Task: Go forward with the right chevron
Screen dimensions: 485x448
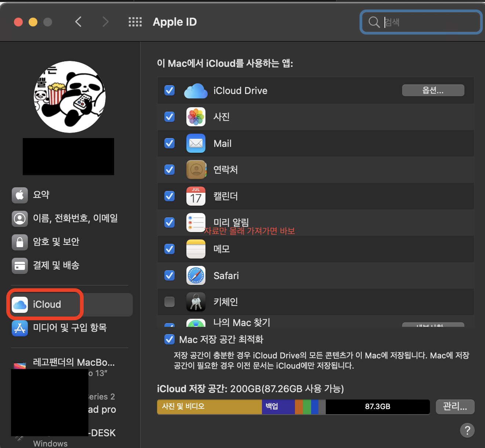Action: click(x=106, y=22)
